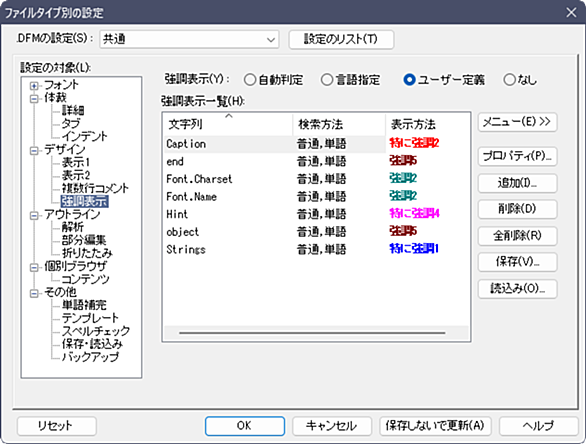This screenshot has width=586, height=444.
Task: Select 複数行コメント in the tree
Action: click(95, 188)
